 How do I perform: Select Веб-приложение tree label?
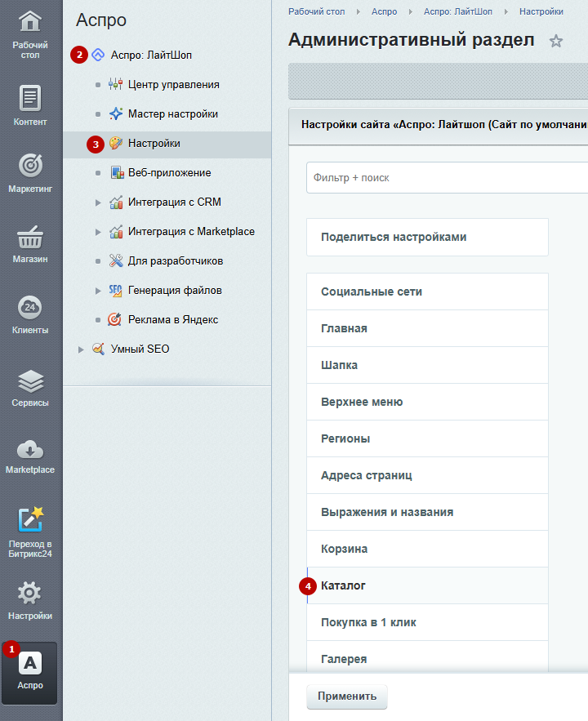[x=170, y=173]
